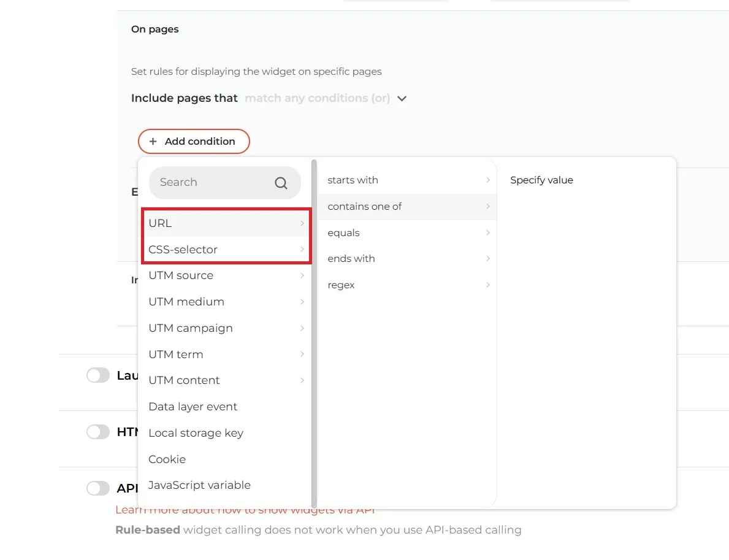Choose the "equals" operator

point(343,232)
